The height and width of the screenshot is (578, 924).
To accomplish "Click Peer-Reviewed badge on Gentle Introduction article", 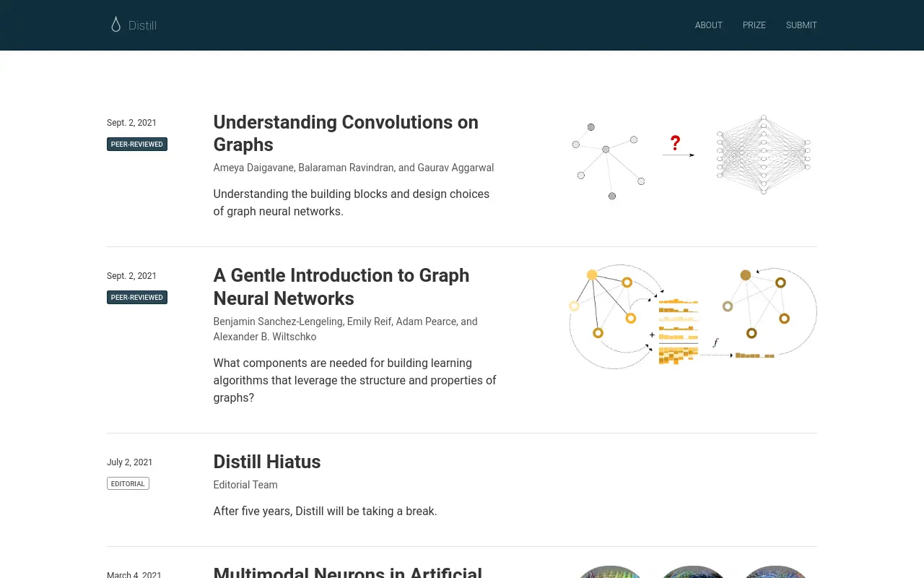I will (137, 298).
